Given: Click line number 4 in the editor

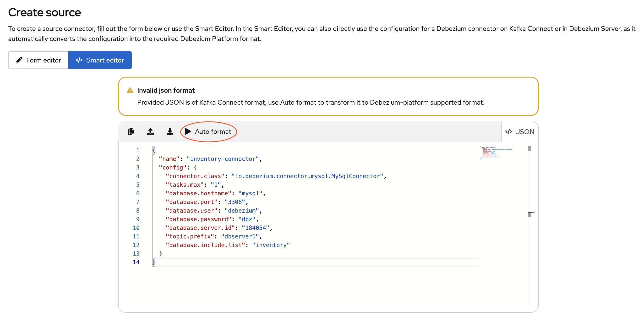Looking at the screenshot, I should [138, 176].
